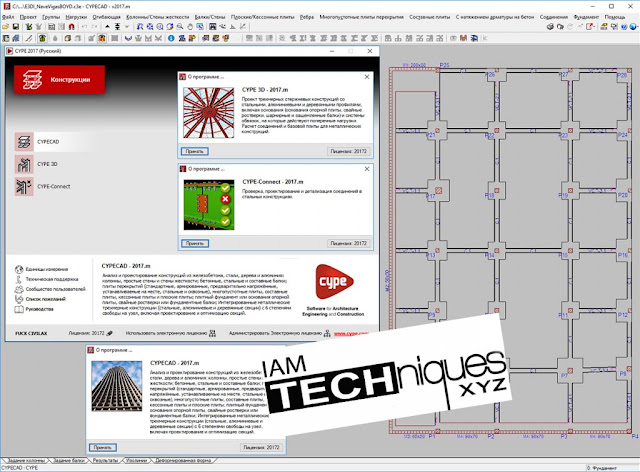Image resolution: width=640 pixels, height=472 pixels.
Task: Click license 20172 button in CYPE 3D dialog
Action: click(x=349, y=151)
